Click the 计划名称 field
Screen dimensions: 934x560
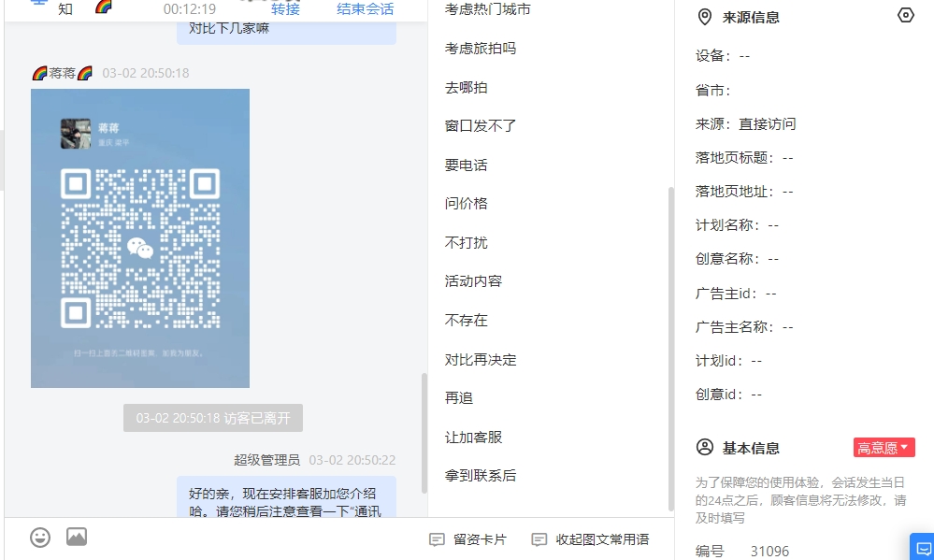[738, 225]
